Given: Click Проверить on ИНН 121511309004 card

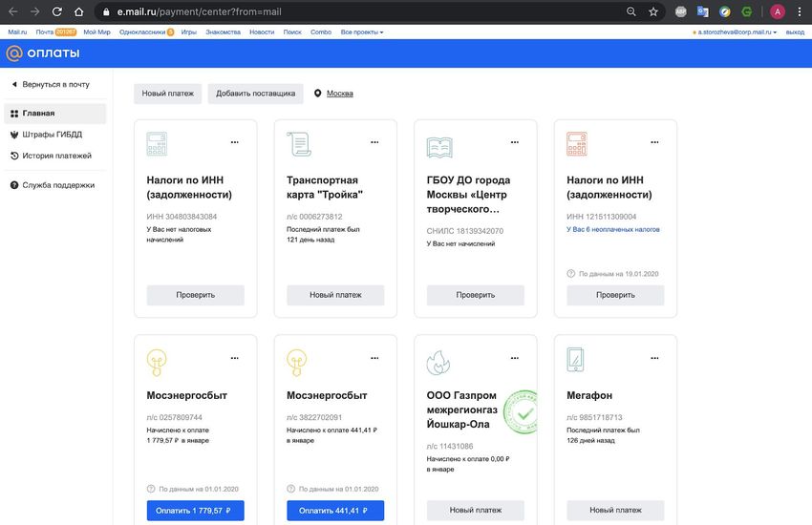Looking at the screenshot, I should point(615,295).
